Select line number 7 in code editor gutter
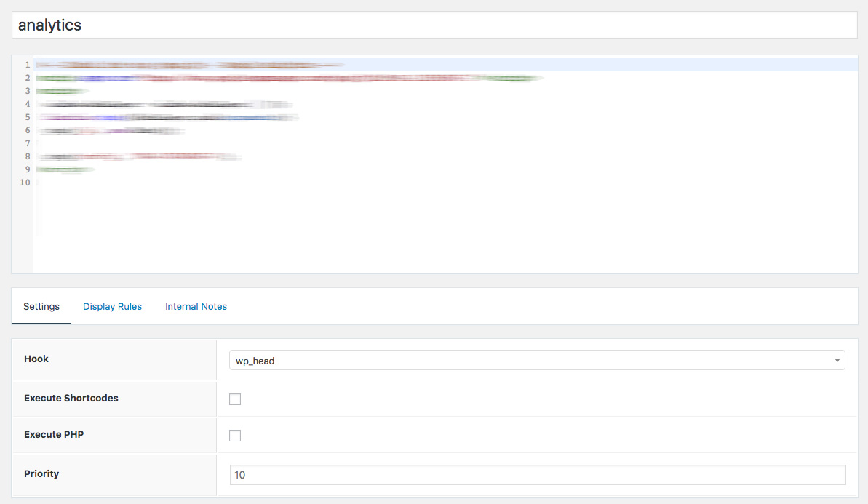The width and height of the screenshot is (868, 504). pos(27,143)
